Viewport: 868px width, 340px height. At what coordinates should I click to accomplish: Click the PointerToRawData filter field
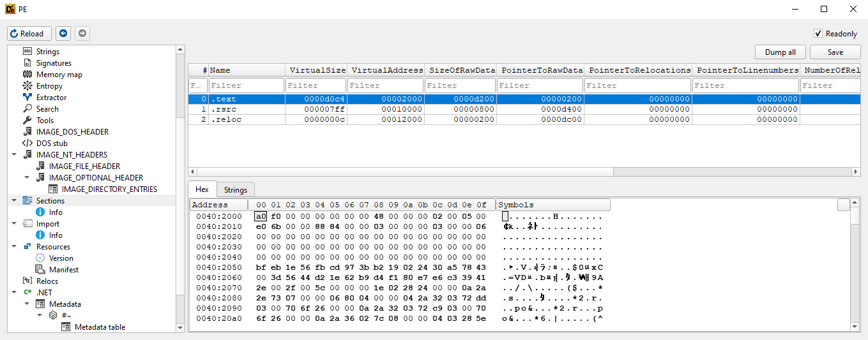(540, 85)
